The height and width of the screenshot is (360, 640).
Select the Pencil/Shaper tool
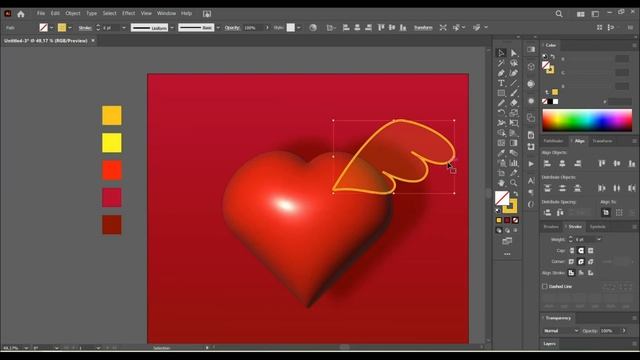[501, 103]
